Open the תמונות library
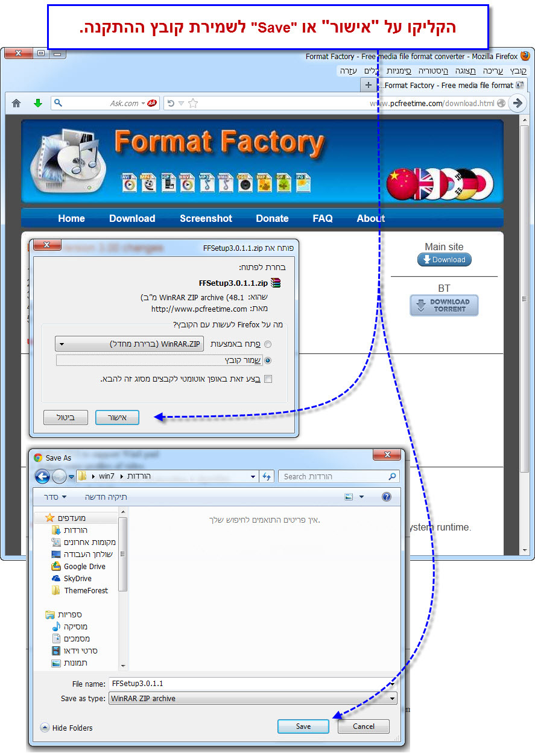This screenshot has height=756, width=535. (69, 663)
